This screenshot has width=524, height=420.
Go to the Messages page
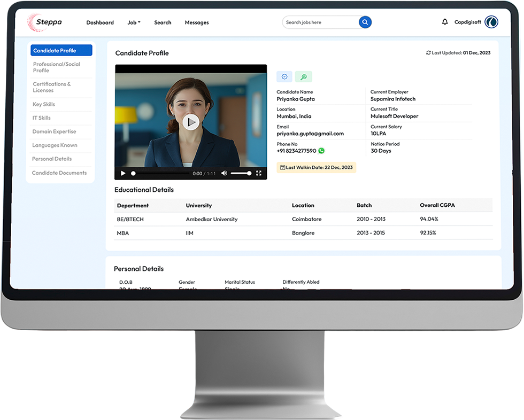(197, 22)
